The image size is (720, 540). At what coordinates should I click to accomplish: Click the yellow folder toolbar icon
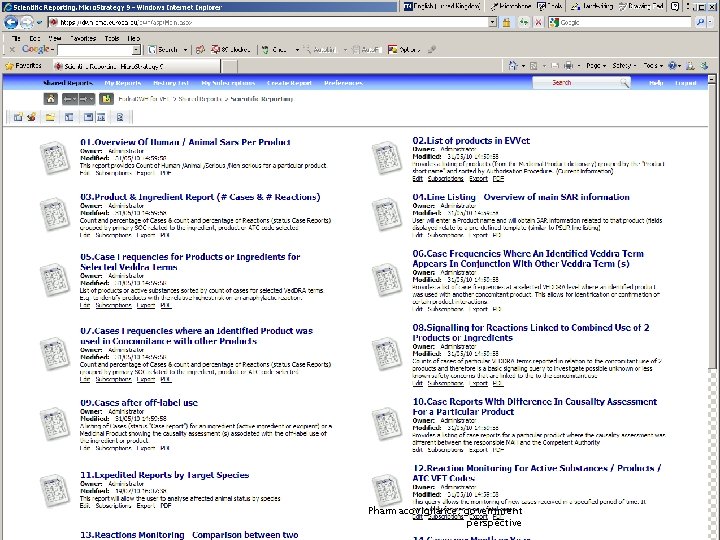point(50,118)
